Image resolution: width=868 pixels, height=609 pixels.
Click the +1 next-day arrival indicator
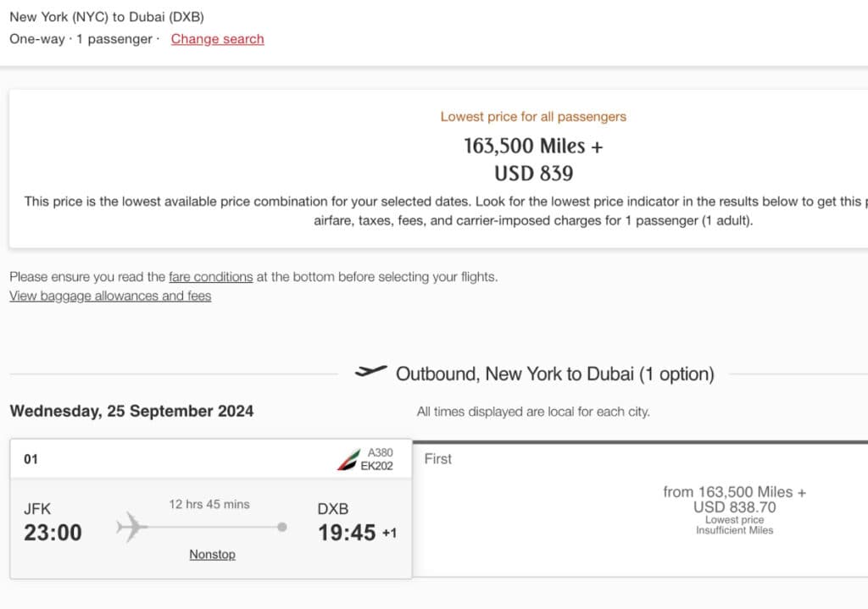[389, 534]
